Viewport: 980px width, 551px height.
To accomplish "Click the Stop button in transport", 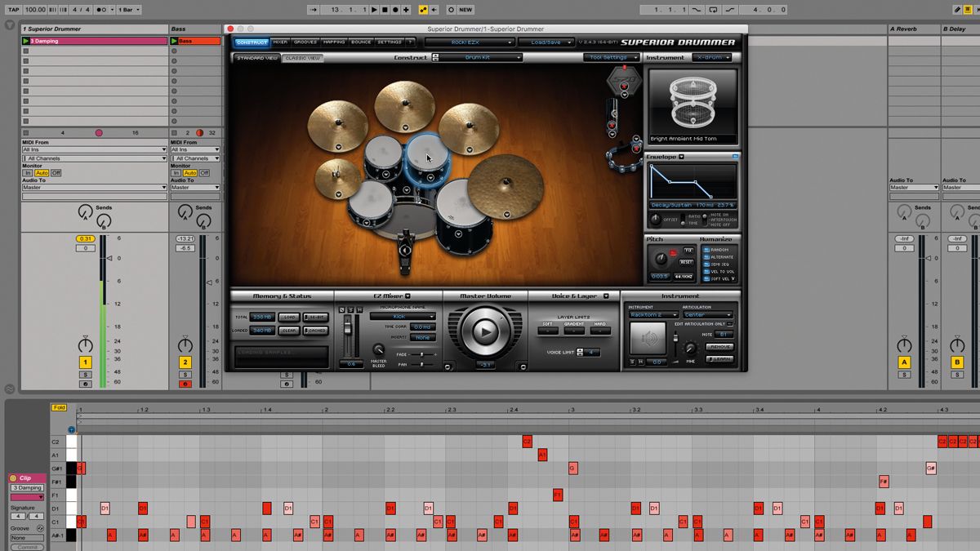I will click(384, 7).
